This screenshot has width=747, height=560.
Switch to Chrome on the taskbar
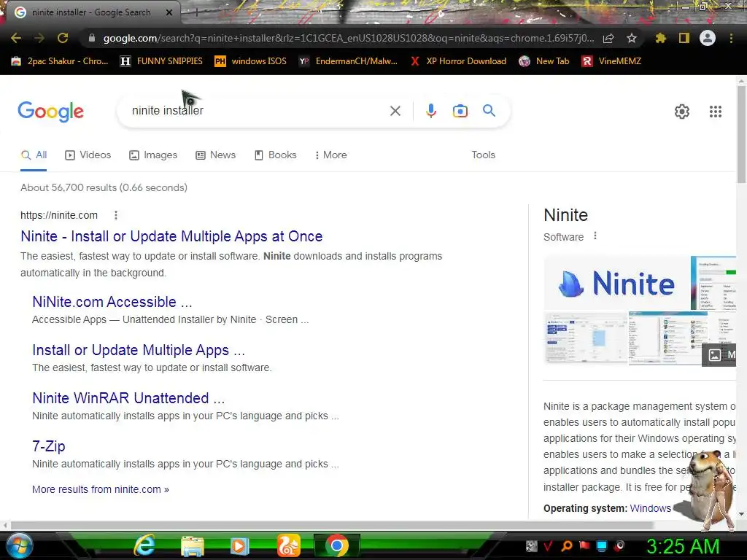tap(337, 545)
